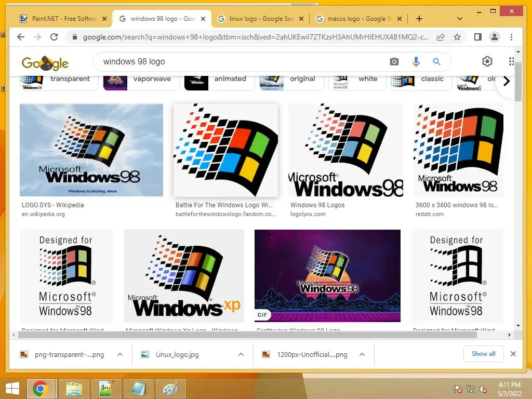Open Google quick settings gear

[x=487, y=61]
